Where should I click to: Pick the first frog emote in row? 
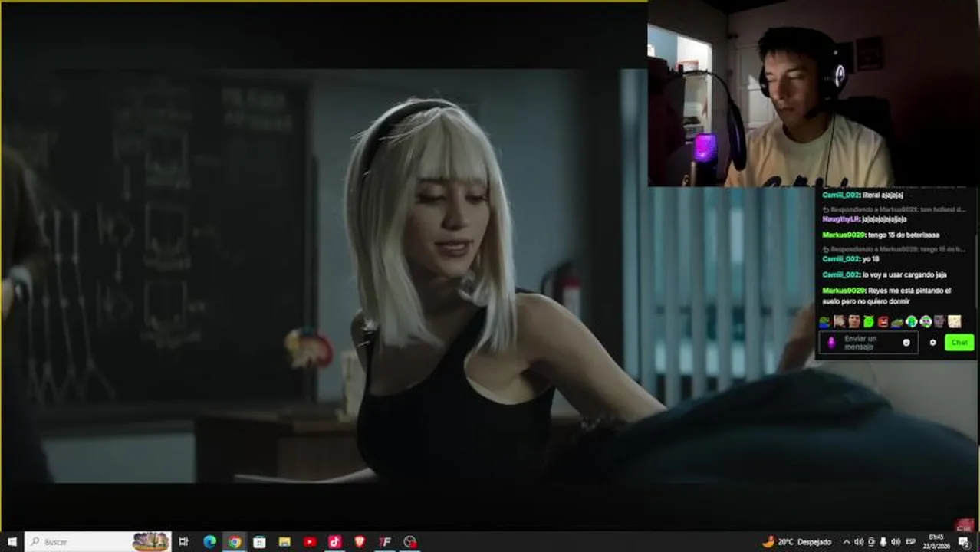[824, 322]
